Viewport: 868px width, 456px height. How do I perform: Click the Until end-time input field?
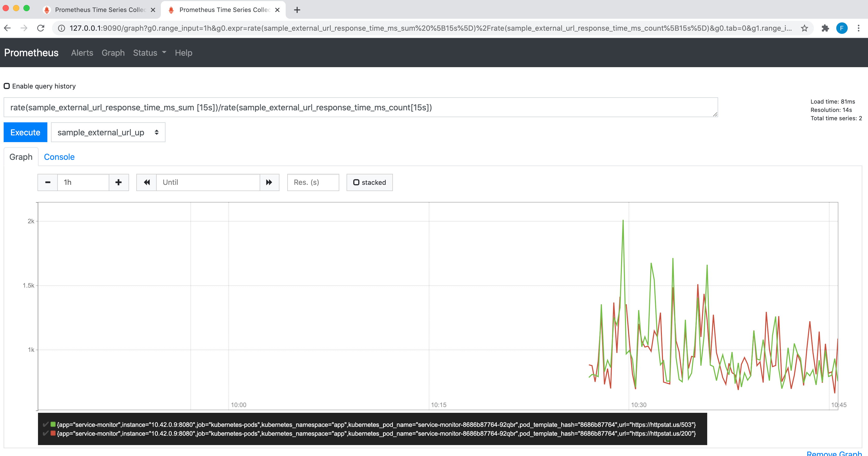tap(208, 182)
